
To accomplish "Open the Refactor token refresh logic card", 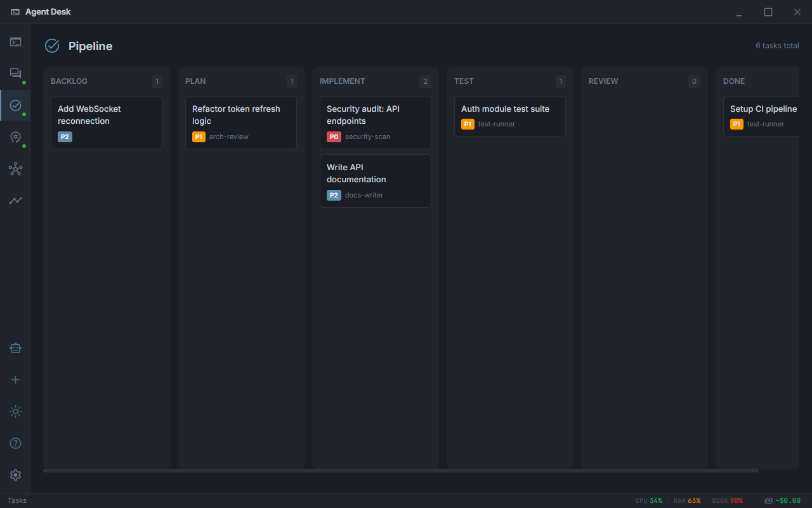I will tap(241, 123).
